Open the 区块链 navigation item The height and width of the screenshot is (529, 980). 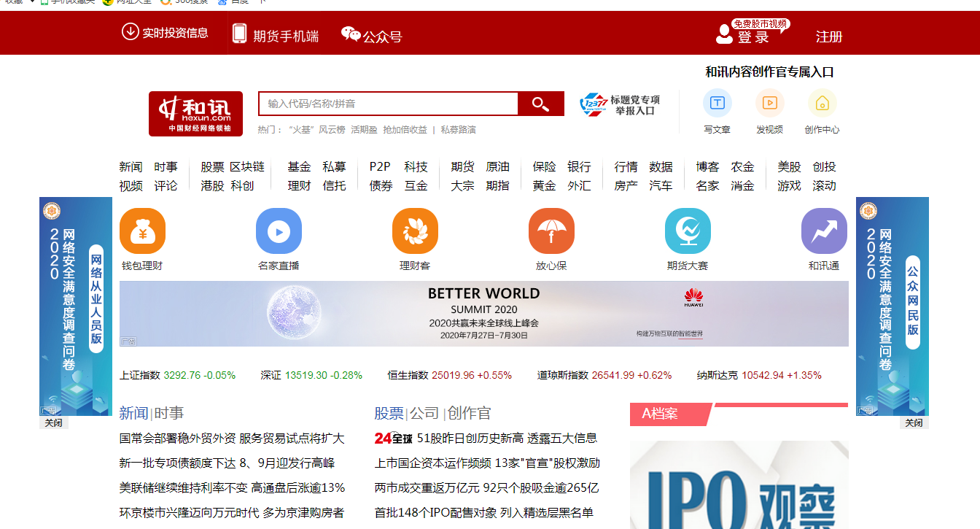click(x=247, y=167)
